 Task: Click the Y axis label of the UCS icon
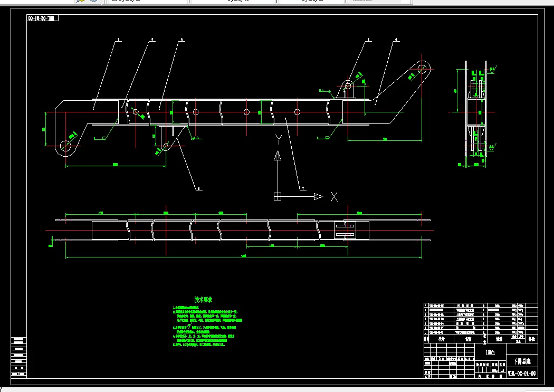(x=279, y=139)
